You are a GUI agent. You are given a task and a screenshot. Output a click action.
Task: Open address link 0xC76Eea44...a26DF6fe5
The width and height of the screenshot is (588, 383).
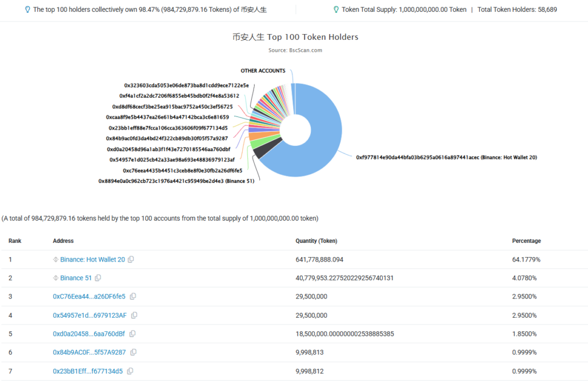tap(89, 297)
